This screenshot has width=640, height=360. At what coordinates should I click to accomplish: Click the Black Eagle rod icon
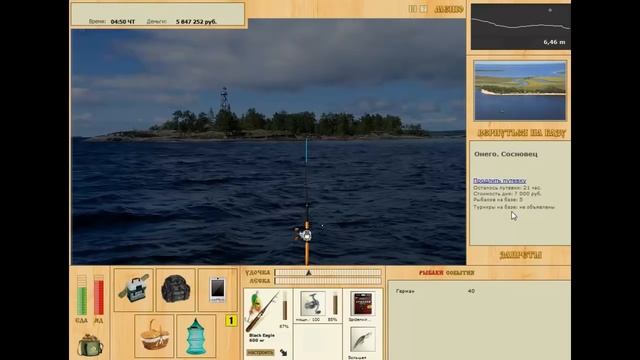coord(261,311)
